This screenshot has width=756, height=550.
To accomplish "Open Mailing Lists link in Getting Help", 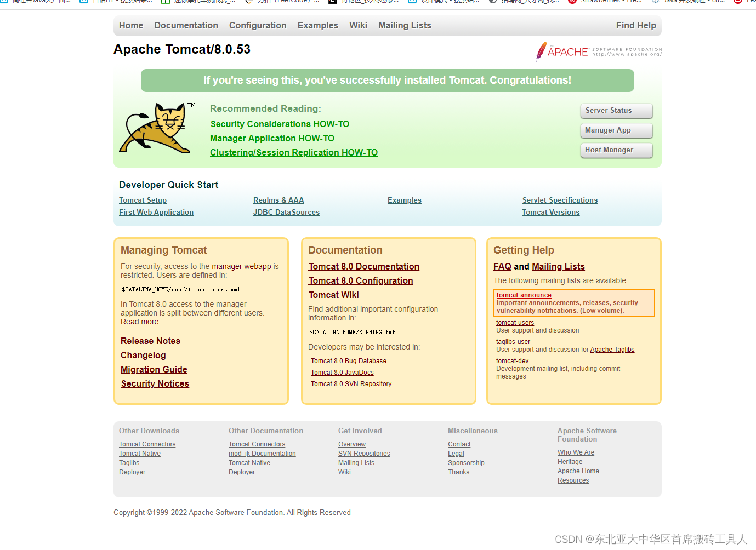I will 558,267.
